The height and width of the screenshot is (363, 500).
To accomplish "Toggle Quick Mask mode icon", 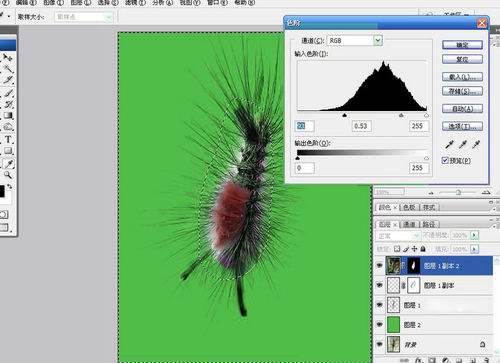I will coord(4,214).
